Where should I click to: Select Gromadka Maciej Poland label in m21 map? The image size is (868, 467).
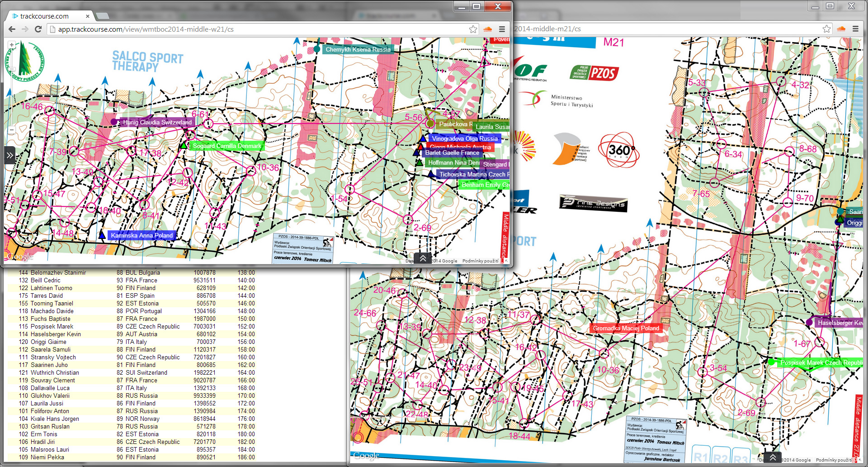click(x=626, y=328)
